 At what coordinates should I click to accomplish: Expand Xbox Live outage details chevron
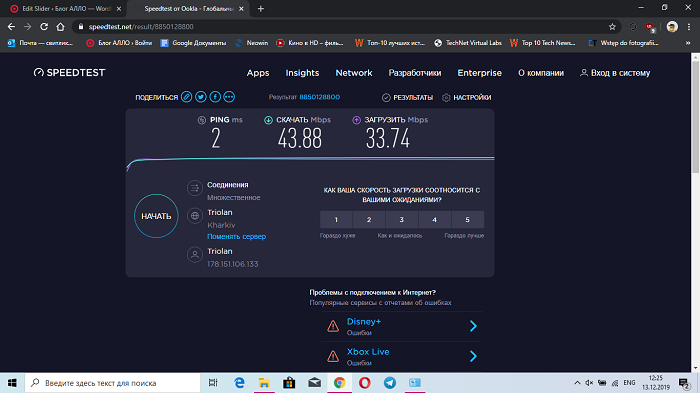coord(473,356)
